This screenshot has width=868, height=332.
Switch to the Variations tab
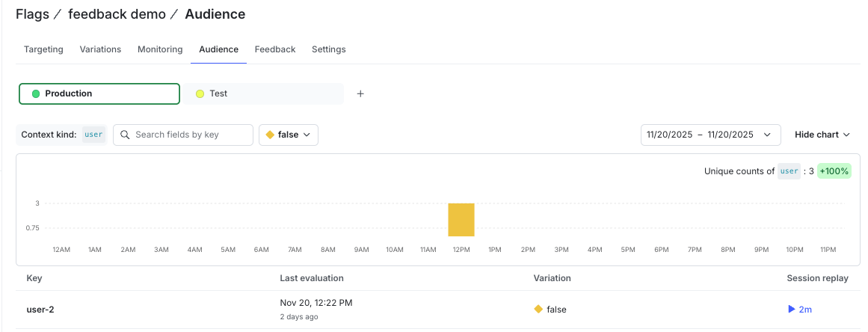tap(100, 49)
